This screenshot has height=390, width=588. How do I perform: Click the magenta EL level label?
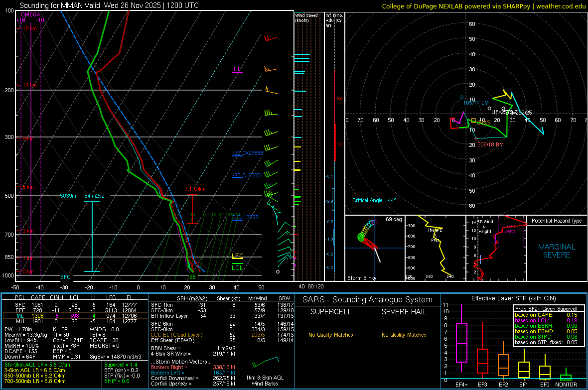[237, 69]
